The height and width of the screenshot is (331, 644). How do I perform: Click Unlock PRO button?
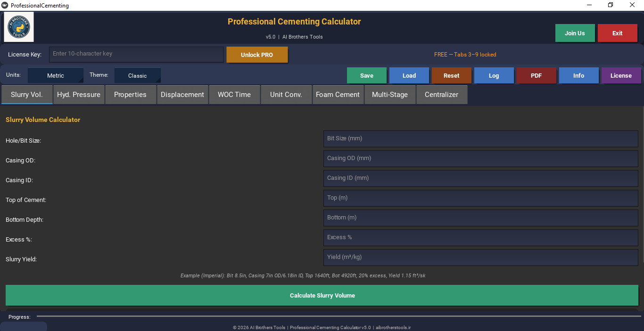coord(257,55)
